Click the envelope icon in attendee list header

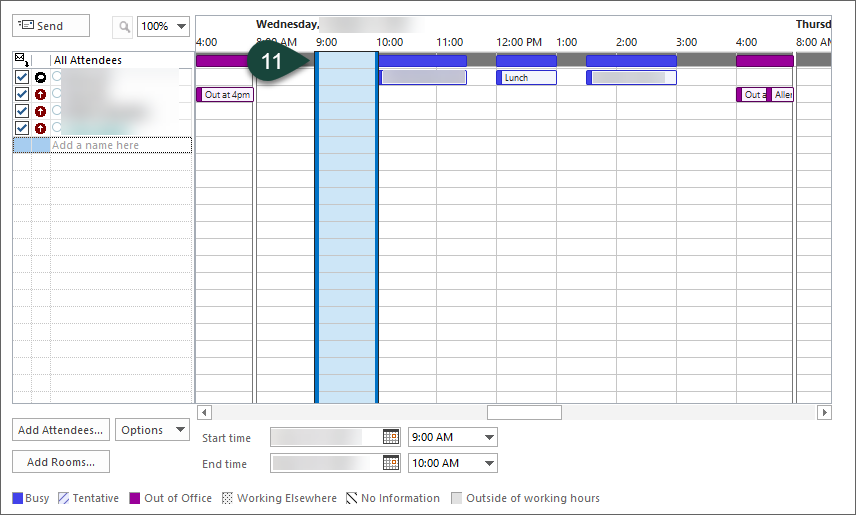(x=20, y=60)
